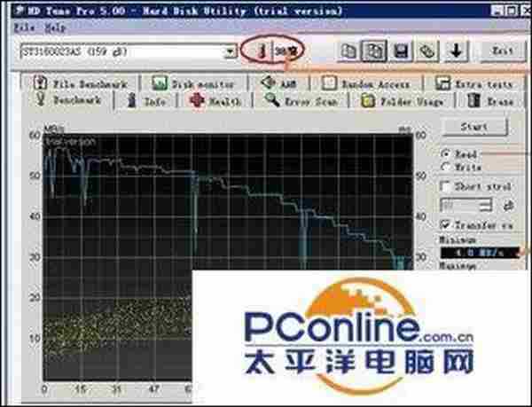Click the thermometer temperature icon
The height and width of the screenshot is (407, 532).
[263, 51]
